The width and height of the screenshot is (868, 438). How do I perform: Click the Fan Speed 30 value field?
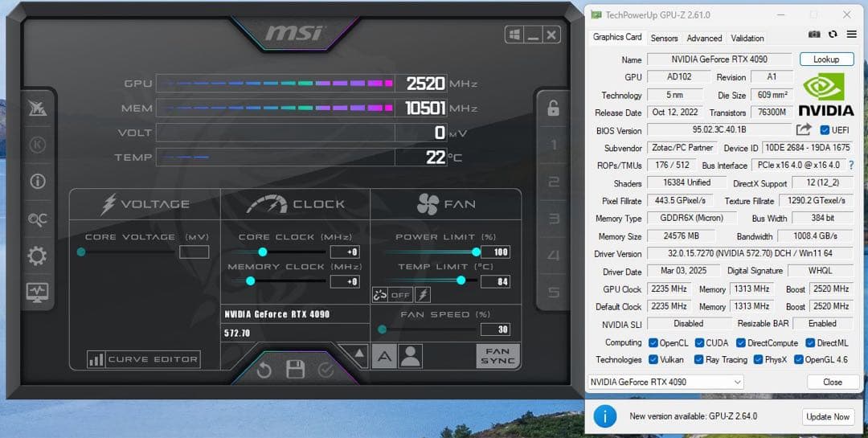click(x=495, y=330)
